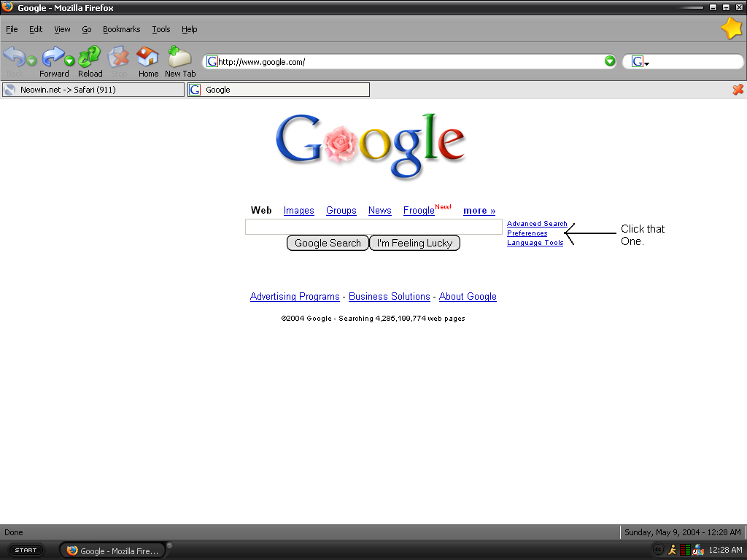This screenshot has height=560, width=747.
Task: Go to the Home page icon
Action: pyautogui.click(x=147, y=57)
